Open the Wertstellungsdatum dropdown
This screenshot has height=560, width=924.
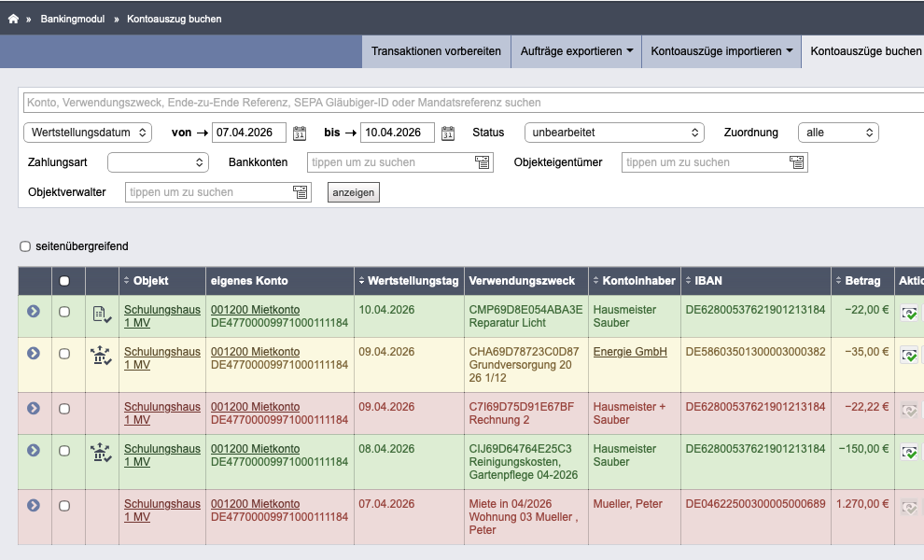point(88,133)
